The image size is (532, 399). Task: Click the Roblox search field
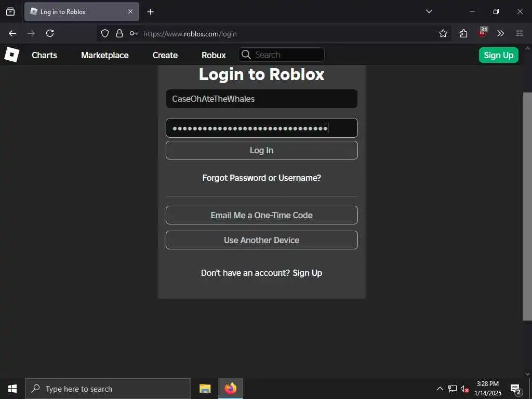tap(281, 55)
